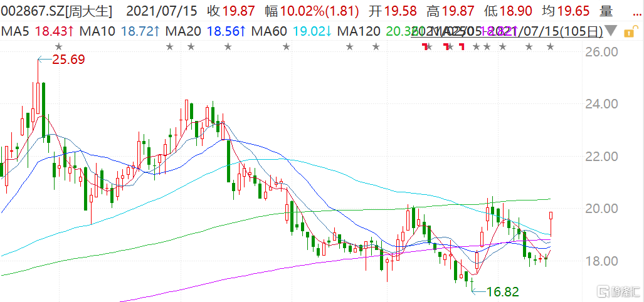The width and height of the screenshot is (644, 302).
Task: Click the open price 开 19.58
Action: [x=393, y=11]
